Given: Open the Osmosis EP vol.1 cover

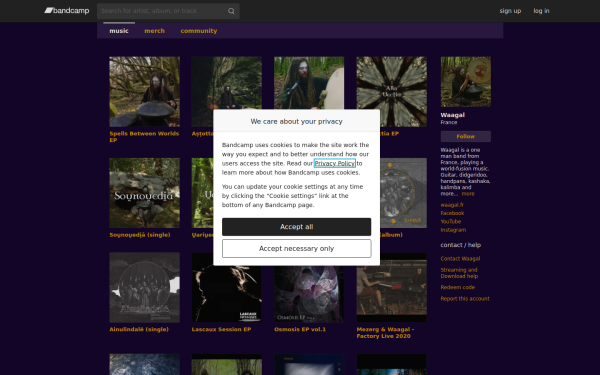Looking at the screenshot, I should pyautogui.click(x=309, y=294).
